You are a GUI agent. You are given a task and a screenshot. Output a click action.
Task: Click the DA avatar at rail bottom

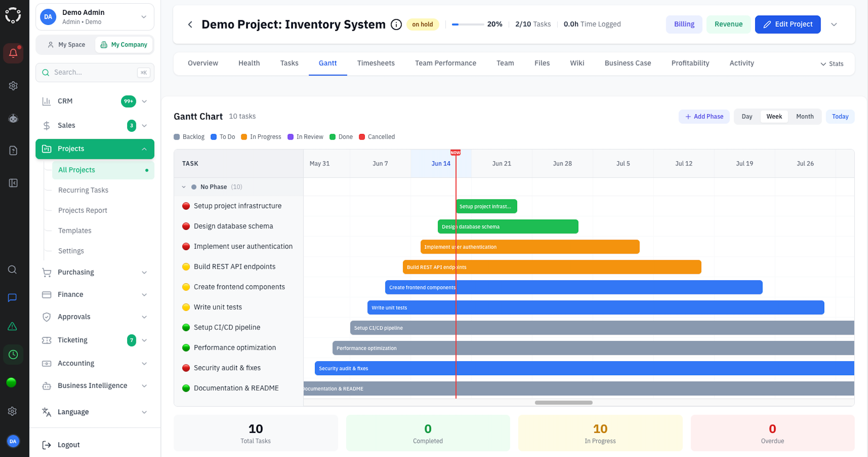13,441
